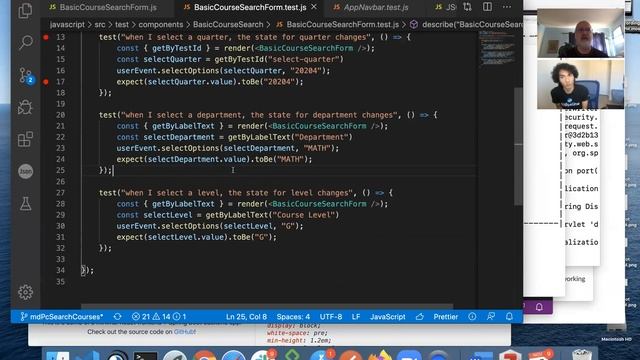Click the bell icon in the purple window
This screenshot has height=360, width=640.
coord(539,307)
